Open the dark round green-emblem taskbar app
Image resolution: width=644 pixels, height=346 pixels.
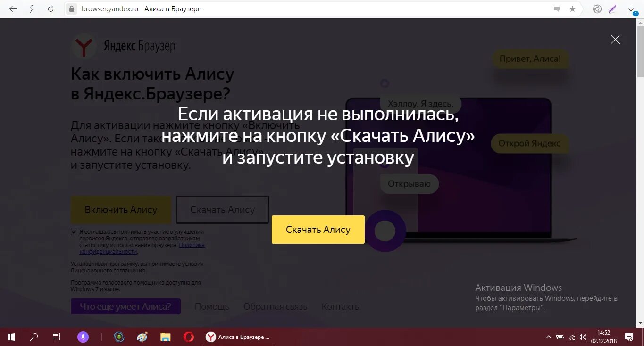(119, 337)
